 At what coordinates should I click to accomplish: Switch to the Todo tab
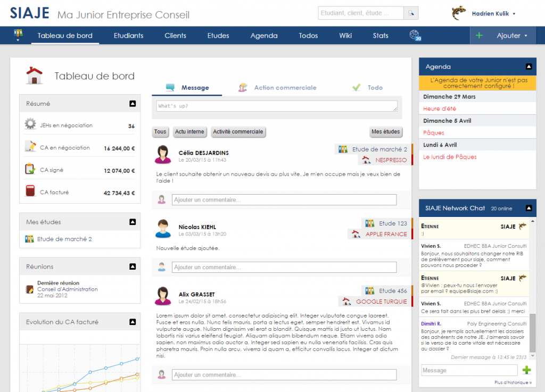click(x=375, y=88)
